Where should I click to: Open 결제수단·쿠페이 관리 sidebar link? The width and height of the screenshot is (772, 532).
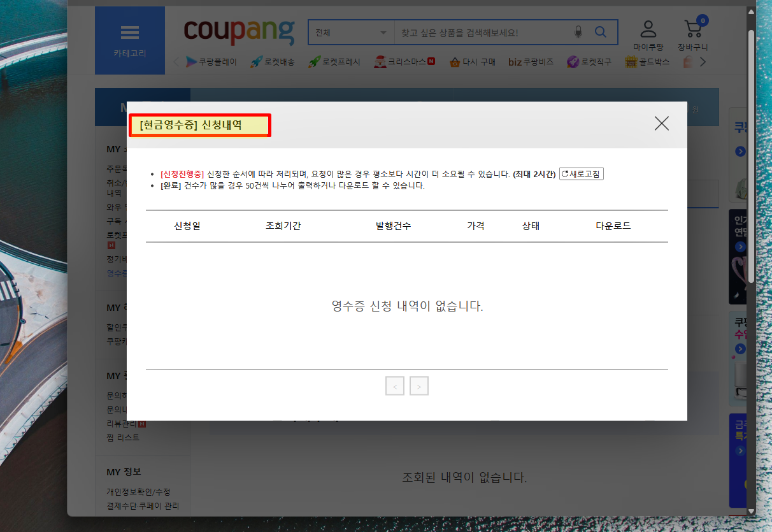pyautogui.click(x=143, y=506)
